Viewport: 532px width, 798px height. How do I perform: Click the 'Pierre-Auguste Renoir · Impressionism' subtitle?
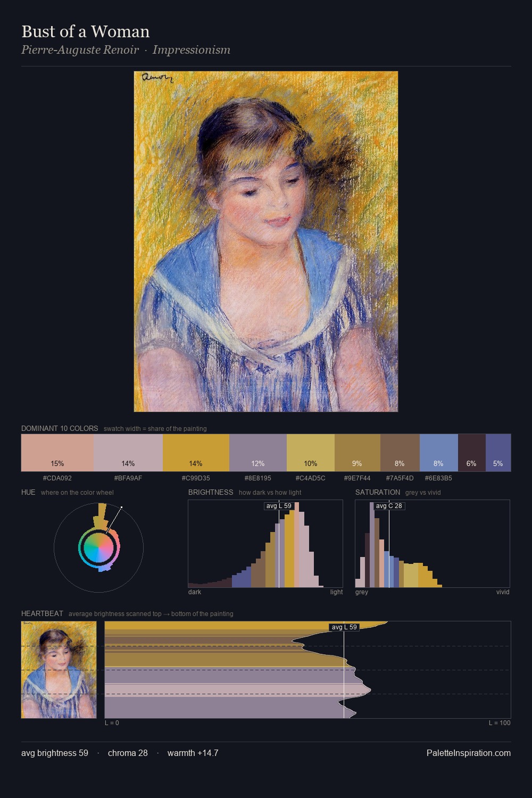pyautogui.click(x=126, y=50)
